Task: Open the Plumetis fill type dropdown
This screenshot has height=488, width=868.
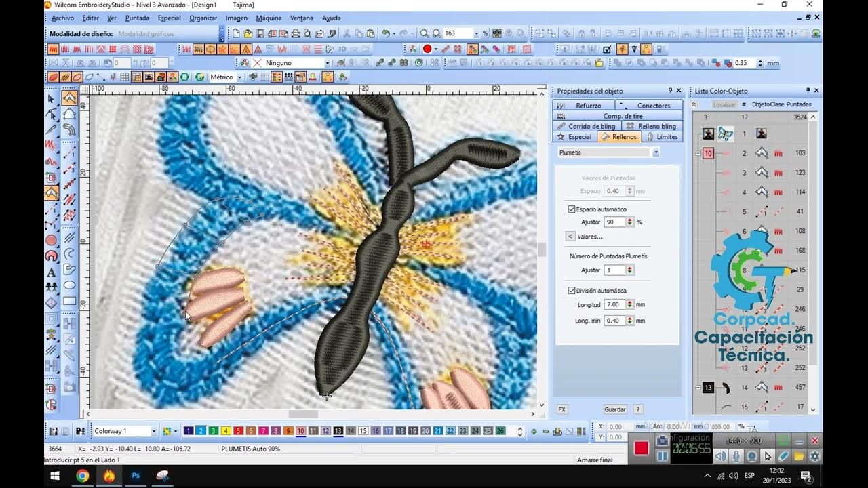Action: tap(656, 152)
